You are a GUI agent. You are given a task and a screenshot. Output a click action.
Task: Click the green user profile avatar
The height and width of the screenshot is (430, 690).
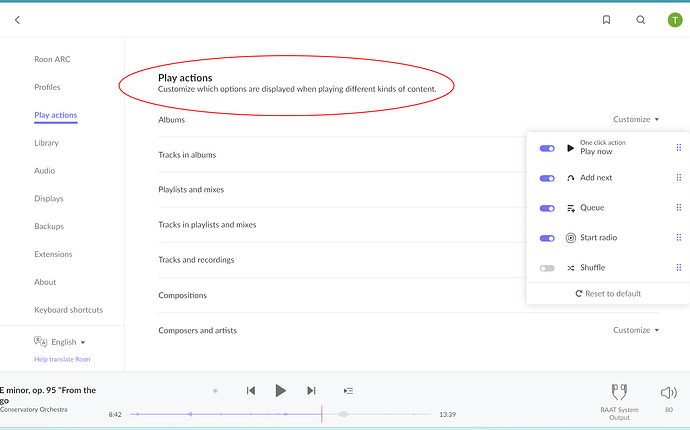click(675, 20)
